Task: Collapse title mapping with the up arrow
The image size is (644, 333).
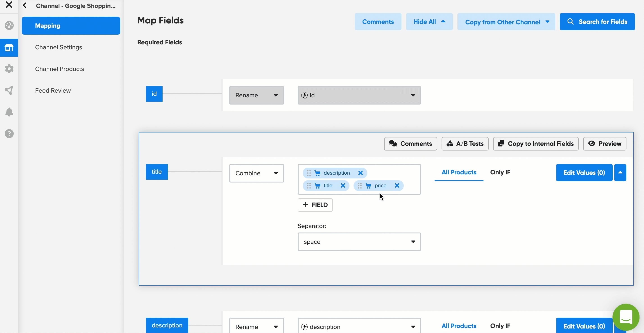Action: coord(620,173)
